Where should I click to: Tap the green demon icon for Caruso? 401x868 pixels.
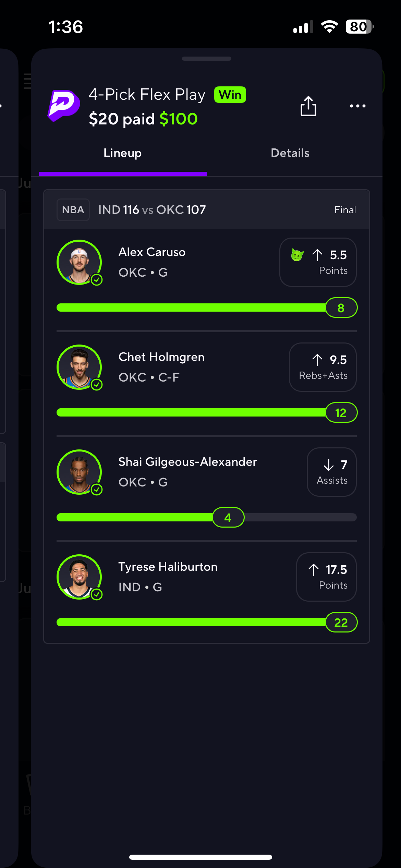(x=297, y=255)
